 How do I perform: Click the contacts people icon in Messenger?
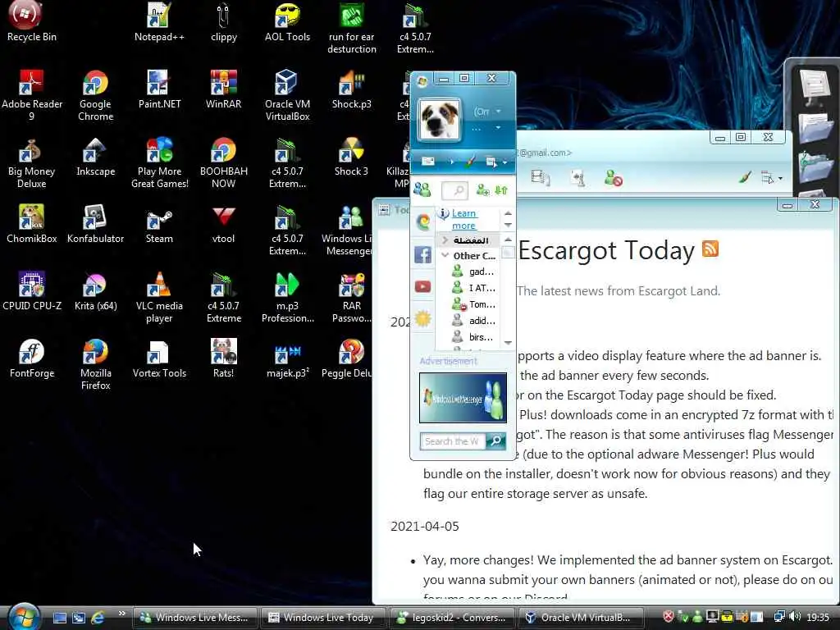click(422, 189)
